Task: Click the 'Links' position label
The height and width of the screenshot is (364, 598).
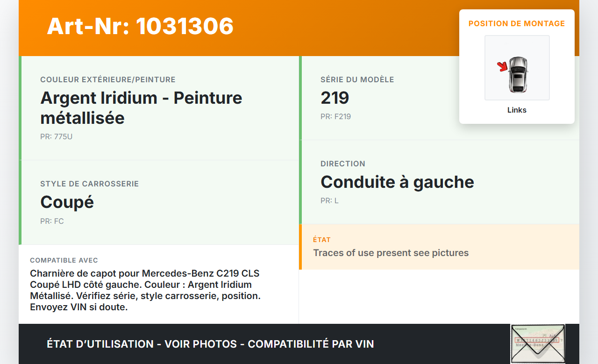Action: pyautogui.click(x=517, y=110)
